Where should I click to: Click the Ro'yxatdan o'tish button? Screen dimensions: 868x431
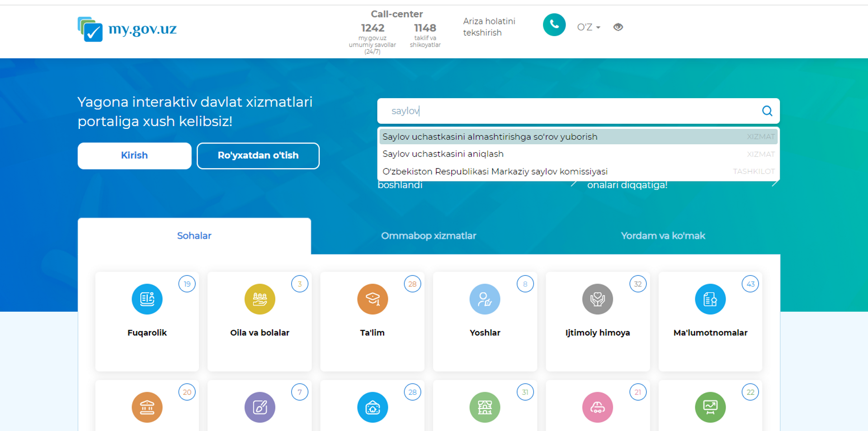click(258, 156)
